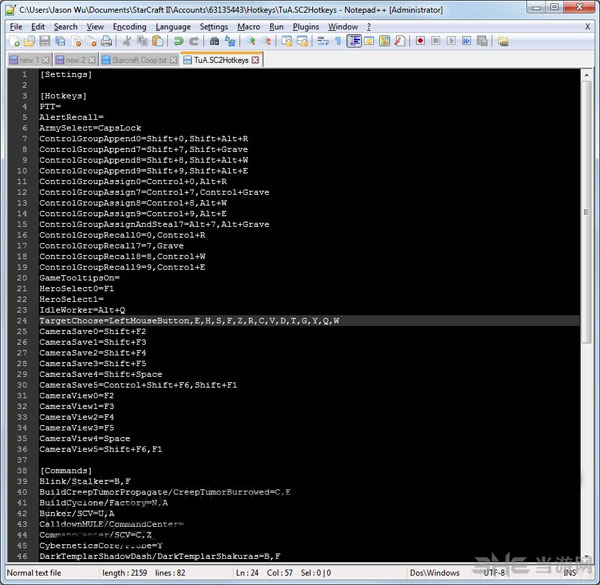
Task: Run macro multiple times icon
Action: [x=466, y=41]
